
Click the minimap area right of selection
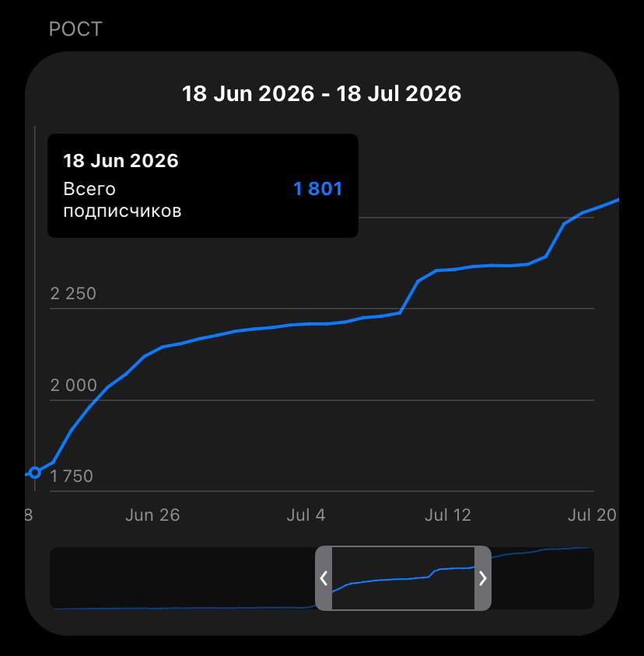click(x=543, y=578)
